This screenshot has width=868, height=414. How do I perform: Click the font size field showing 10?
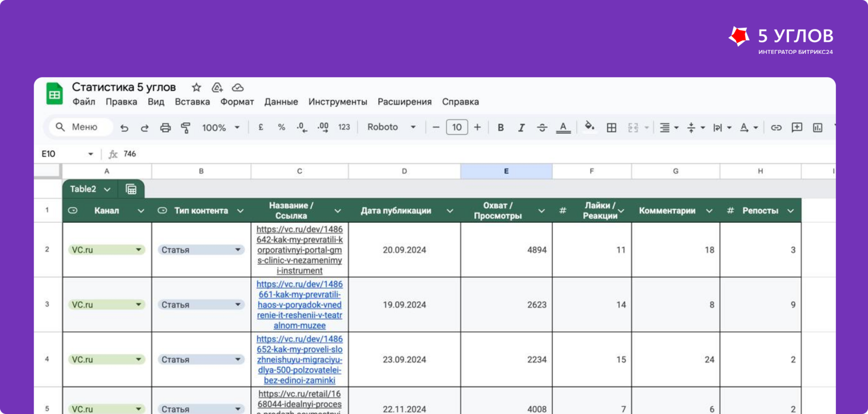tap(457, 127)
